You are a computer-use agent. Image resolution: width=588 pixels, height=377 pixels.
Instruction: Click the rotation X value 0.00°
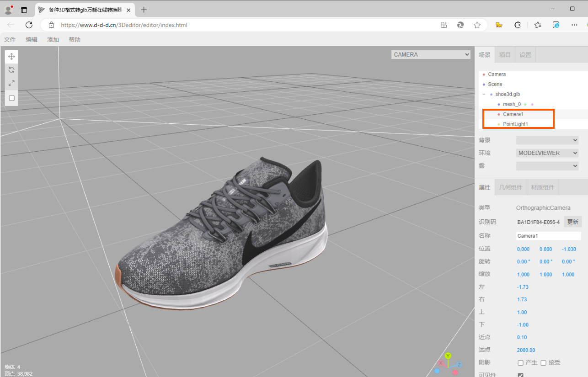524,262
